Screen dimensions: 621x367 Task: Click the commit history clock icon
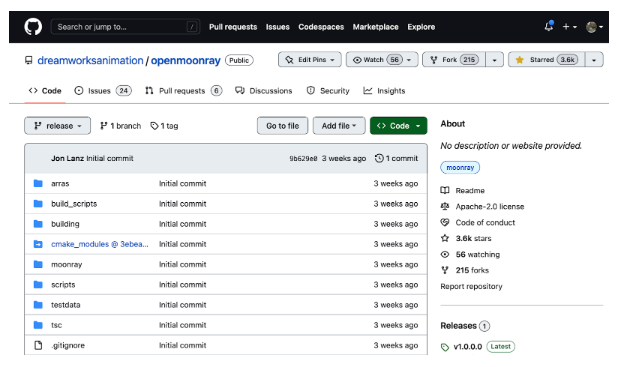[379, 158]
